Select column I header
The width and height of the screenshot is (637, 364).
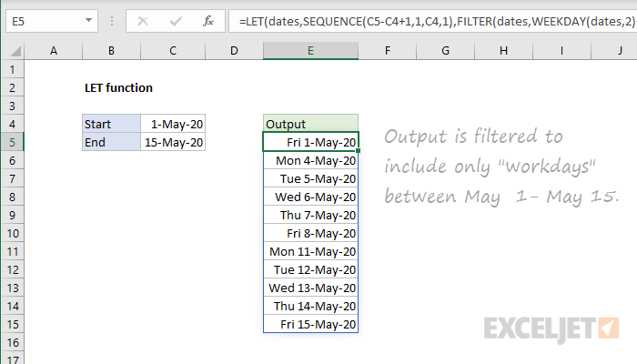561,51
